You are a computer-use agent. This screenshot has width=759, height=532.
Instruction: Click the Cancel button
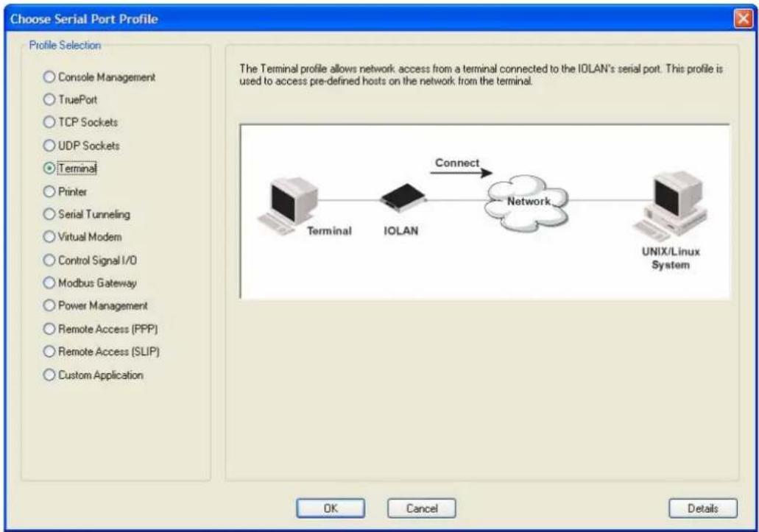point(422,508)
